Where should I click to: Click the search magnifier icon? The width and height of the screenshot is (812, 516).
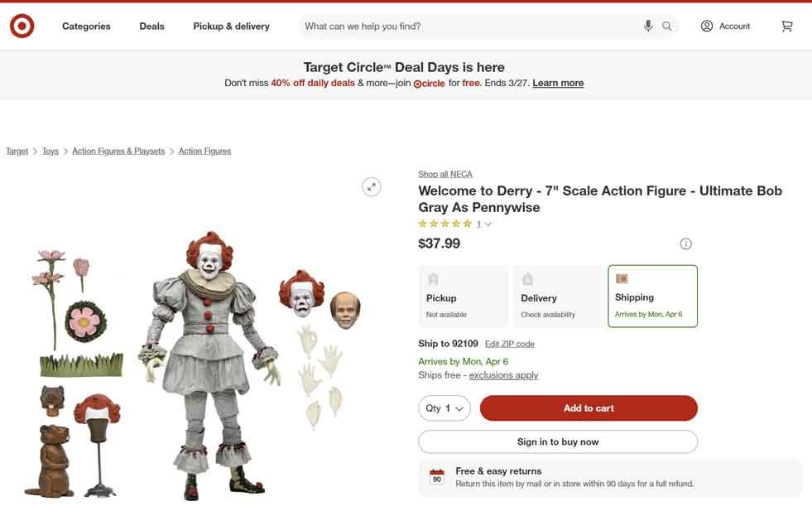tap(666, 26)
